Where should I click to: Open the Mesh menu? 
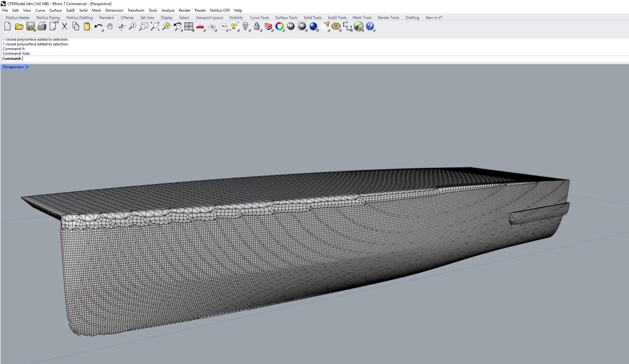tap(96, 10)
